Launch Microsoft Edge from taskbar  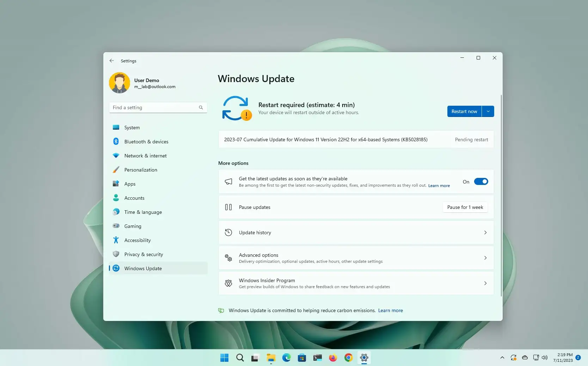pos(286,358)
